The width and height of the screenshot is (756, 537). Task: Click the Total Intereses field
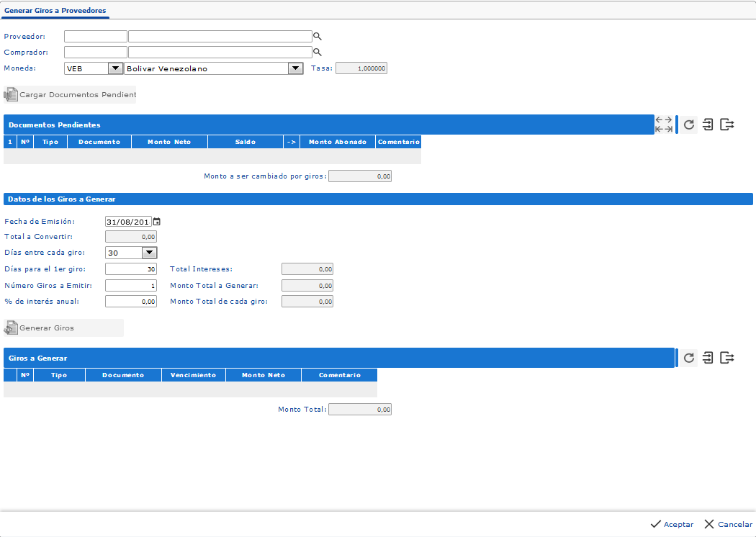(x=307, y=269)
